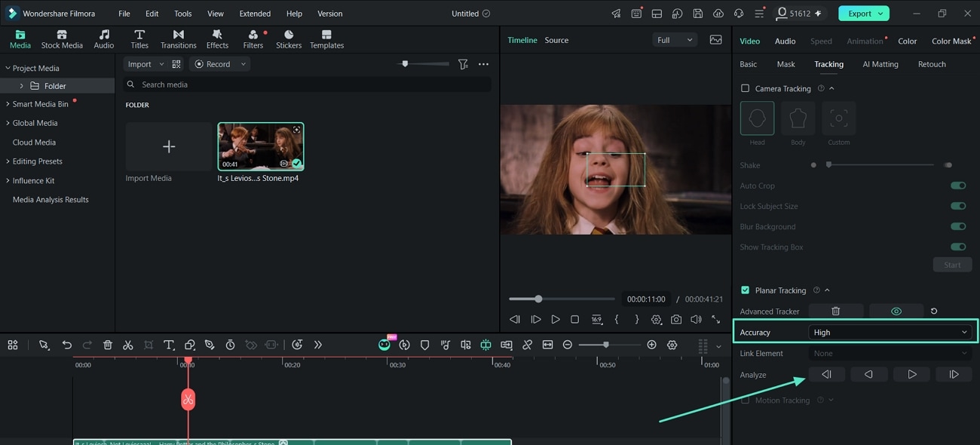Click the undo arrow in timeline toolbar
Screen dimensions: 980x445
tap(67, 345)
